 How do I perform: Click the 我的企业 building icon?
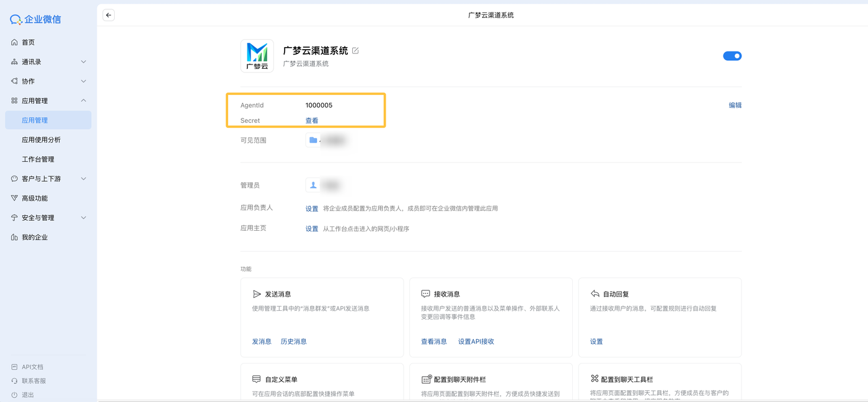(x=14, y=238)
